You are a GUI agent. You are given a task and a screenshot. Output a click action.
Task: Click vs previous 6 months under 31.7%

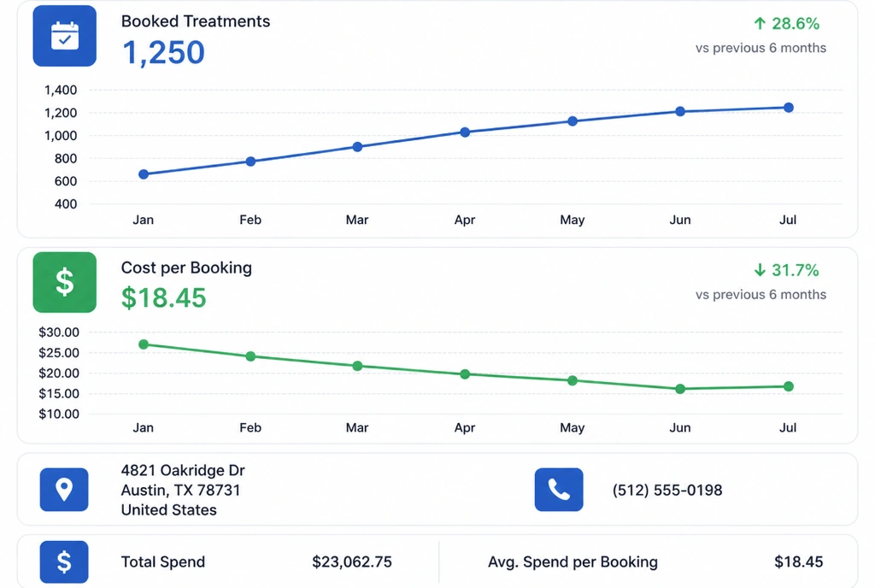(x=760, y=295)
